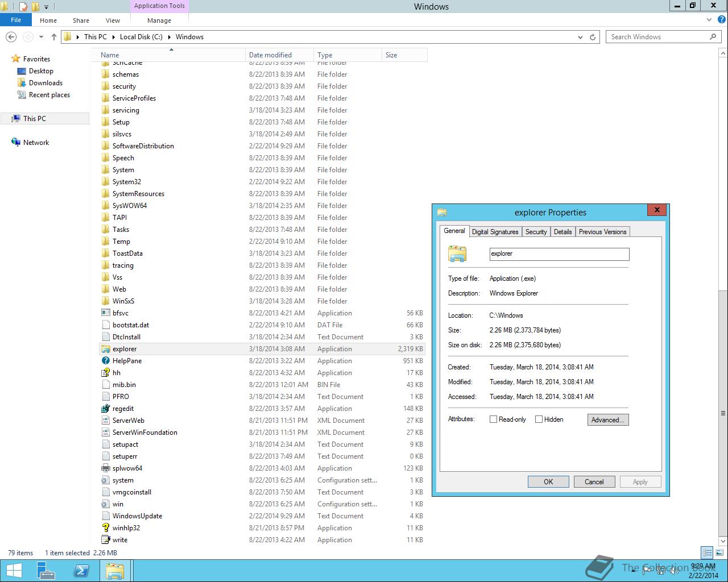The height and width of the screenshot is (582, 728).
Task: Select the ServerWeb XML file icon
Action: [x=105, y=421]
